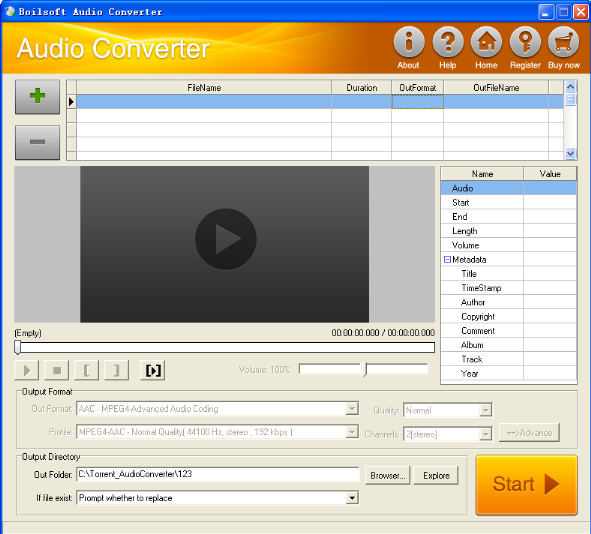The width and height of the screenshot is (591, 534).
Task: Minimize the Boilsoft Audio Converter window
Action: click(x=545, y=12)
